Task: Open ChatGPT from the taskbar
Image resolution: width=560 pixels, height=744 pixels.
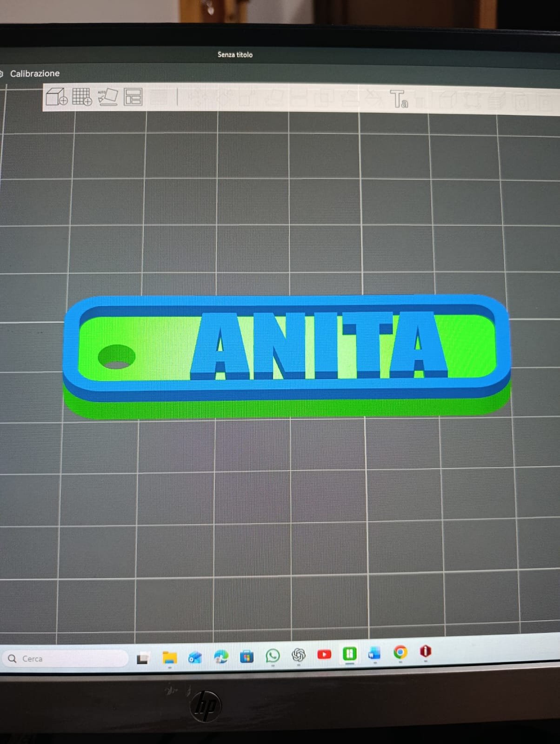Action: (x=299, y=655)
